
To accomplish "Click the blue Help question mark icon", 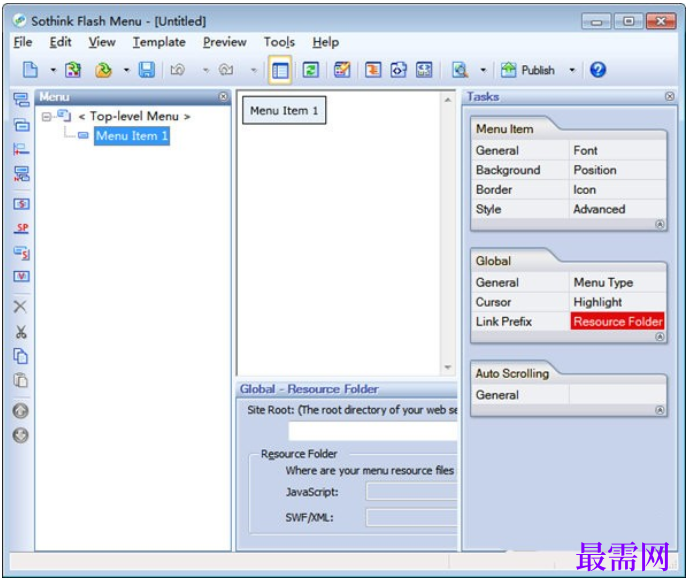I will coord(598,70).
